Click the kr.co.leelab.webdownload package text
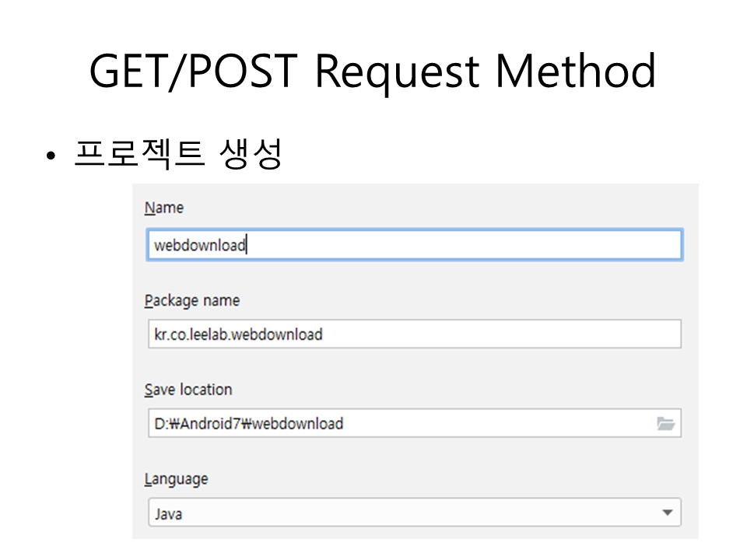Screen dimensions: 747x560 (238, 335)
